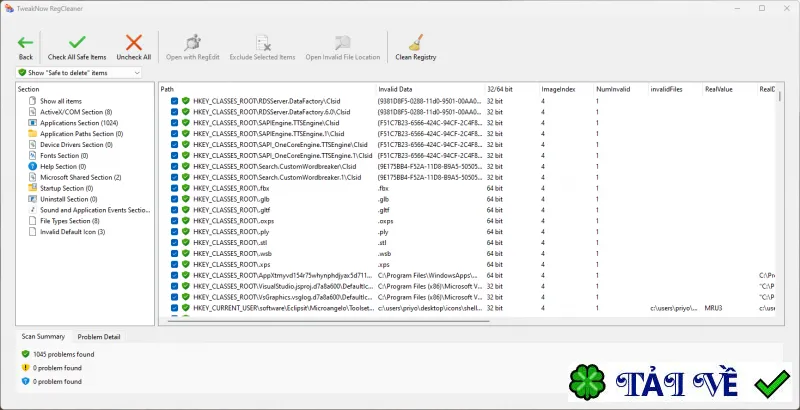Image resolution: width=800 pixels, height=410 pixels.
Task: Toggle the HKEY_CLASSES_ROOT\.xps checkbox
Action: [174, 265]
